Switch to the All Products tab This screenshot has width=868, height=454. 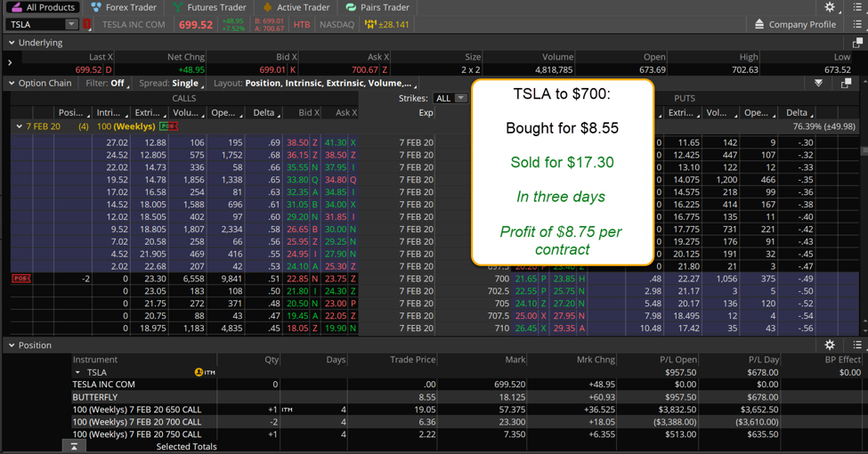44,7
